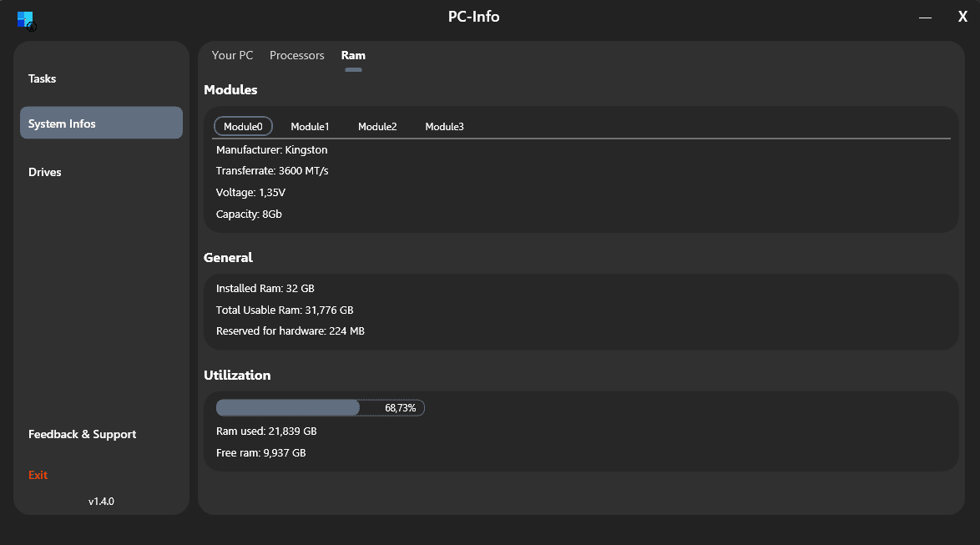Click the v1.4.0 version label
980x545 pixels.
(x=101, y=501)
